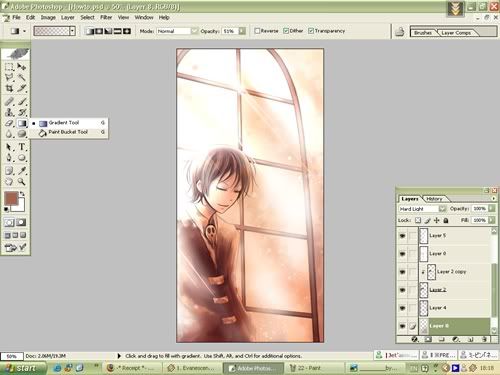Select the Zoom tool
This screenshot has width=500, height=375.
[22, 182]
